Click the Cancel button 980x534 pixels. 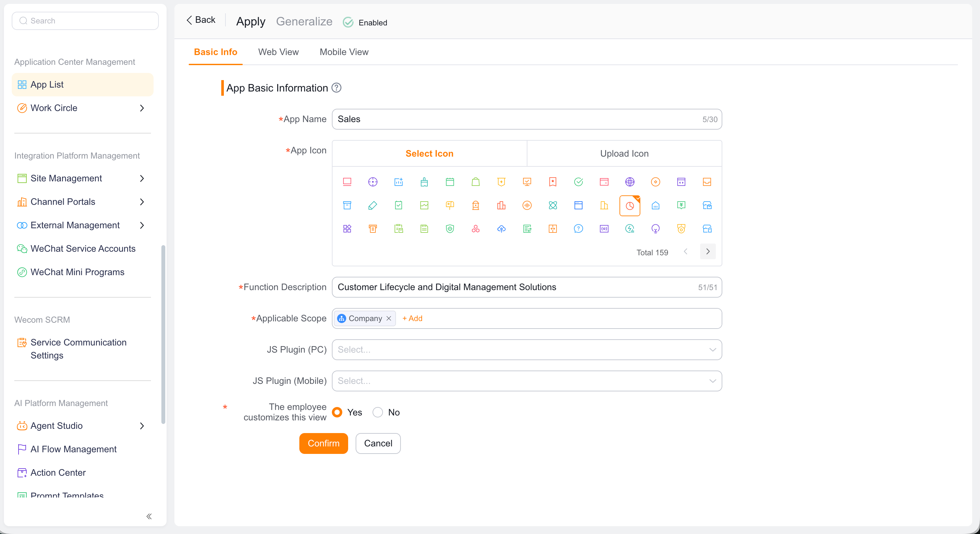(378, 443)
